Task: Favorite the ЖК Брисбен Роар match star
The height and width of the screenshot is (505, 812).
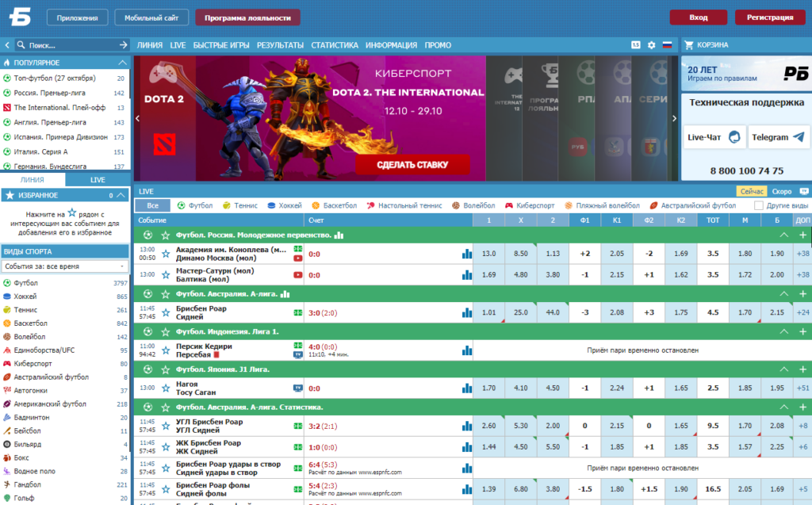Action: (x=166, y=447)
